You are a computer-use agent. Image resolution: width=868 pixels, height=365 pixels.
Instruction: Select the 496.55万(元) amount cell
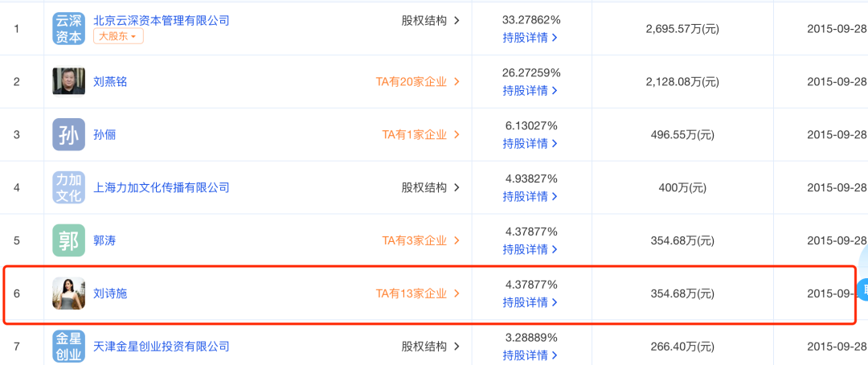point(682,134)
